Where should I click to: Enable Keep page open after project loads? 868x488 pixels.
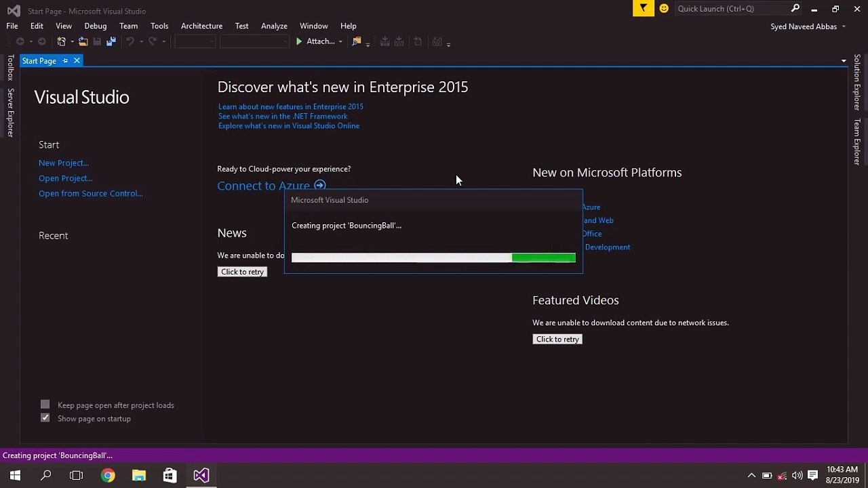[45, 405]
